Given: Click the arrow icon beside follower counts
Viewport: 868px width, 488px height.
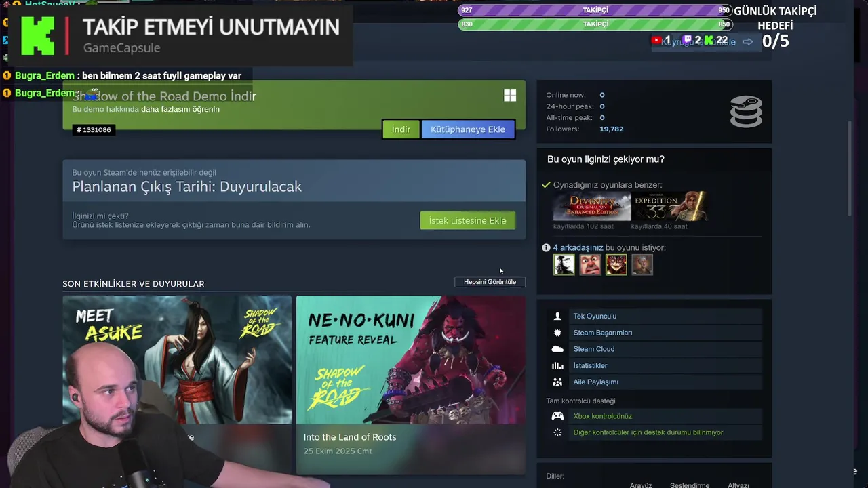Looking at the screenshot, I should (748, 41).
